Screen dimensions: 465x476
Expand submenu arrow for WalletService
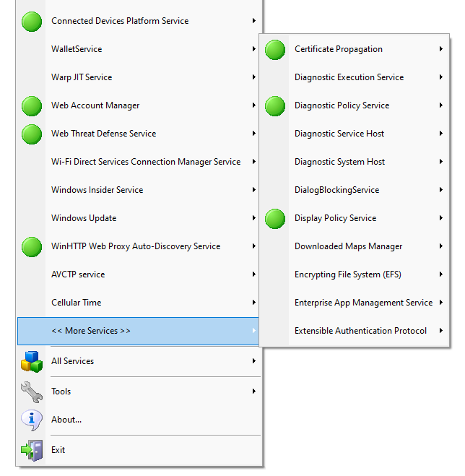[x=253, y=49]
